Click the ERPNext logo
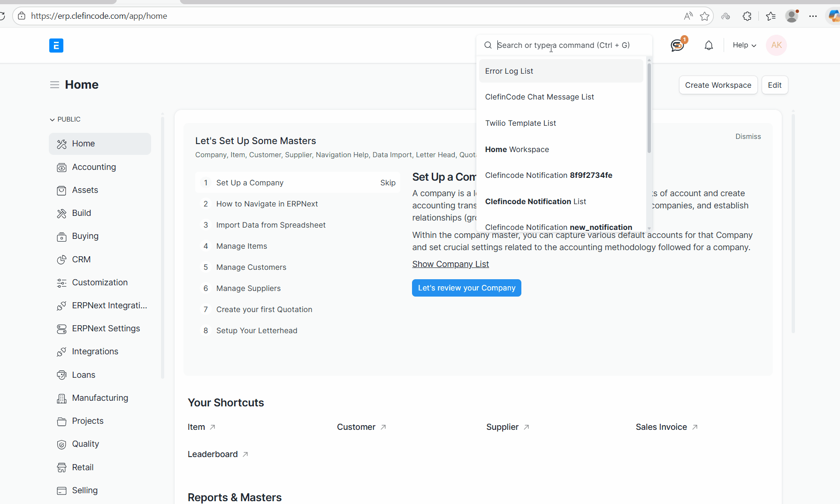This screenshot has height=504, width=840. tap(56, 46)
